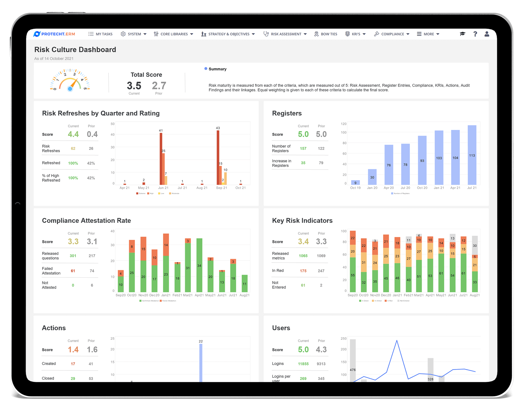The width and height of the screenshot is (532, 411).
Task: Click the Help question mark icon
Action: coord(475,34)
